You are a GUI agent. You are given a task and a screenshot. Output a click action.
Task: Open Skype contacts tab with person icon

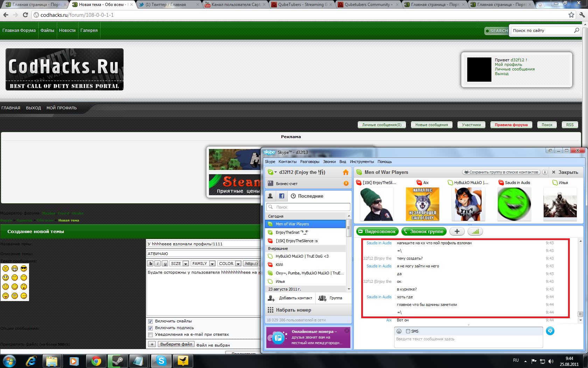coord(270,196)
